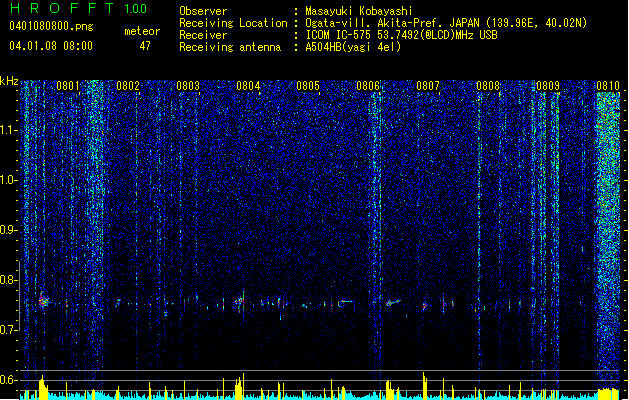Image resolution: width=629 pixels, height=400 pixels.
Task: Click the 1.1 kHz axis tick label
Action: pos(9,130)
